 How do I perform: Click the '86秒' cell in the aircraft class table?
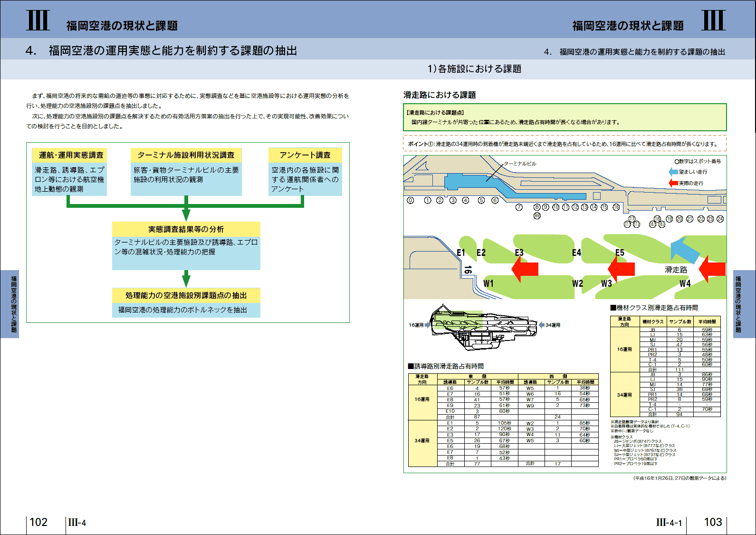point(707,374)
